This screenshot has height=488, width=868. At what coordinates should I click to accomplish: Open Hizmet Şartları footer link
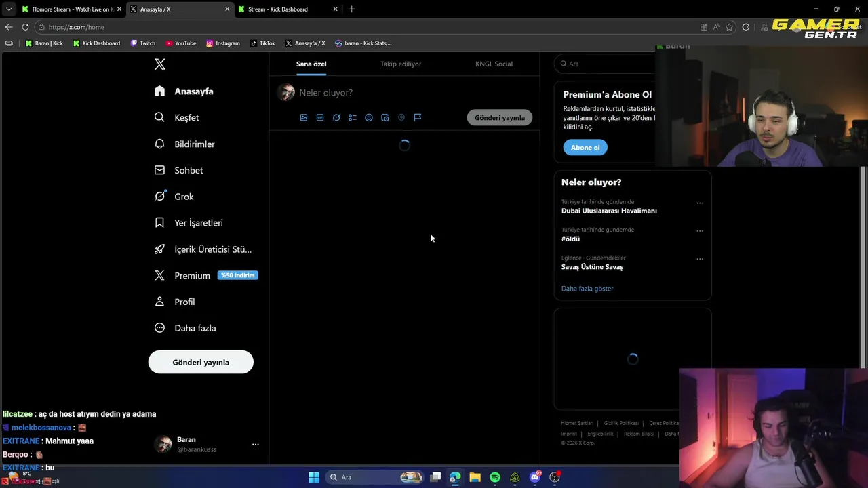point(577,423)
